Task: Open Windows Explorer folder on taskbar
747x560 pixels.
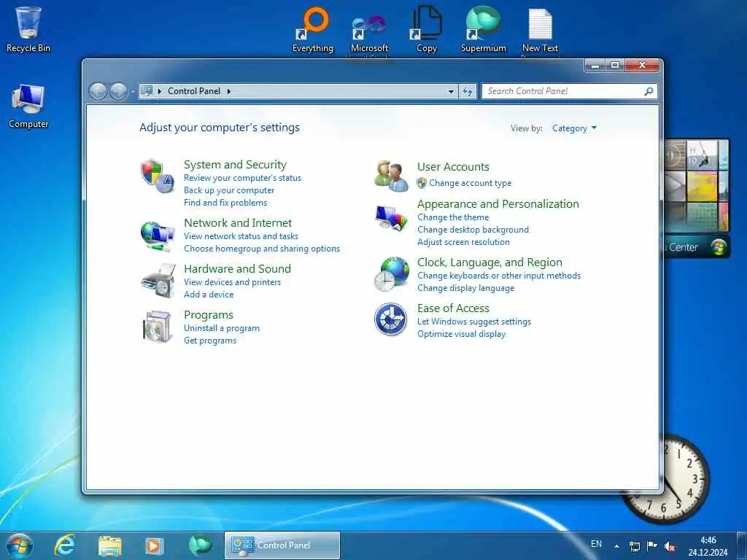Action: (110, 545)
